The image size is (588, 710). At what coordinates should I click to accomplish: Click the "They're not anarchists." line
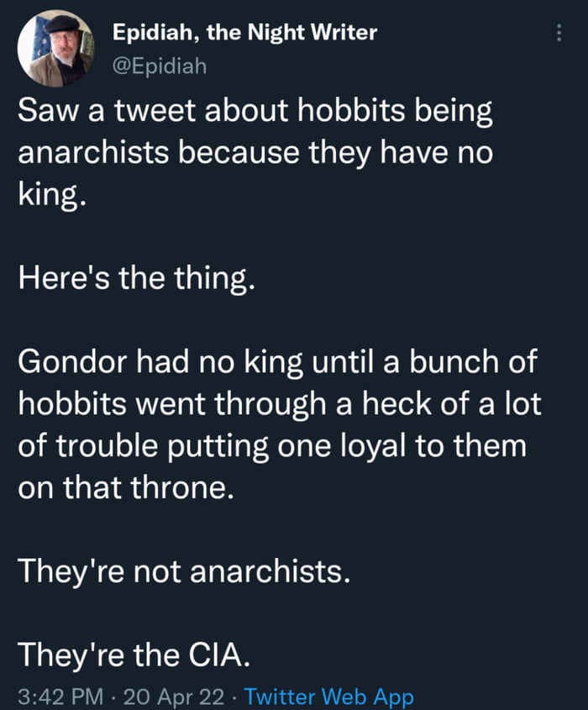(182, 571)
